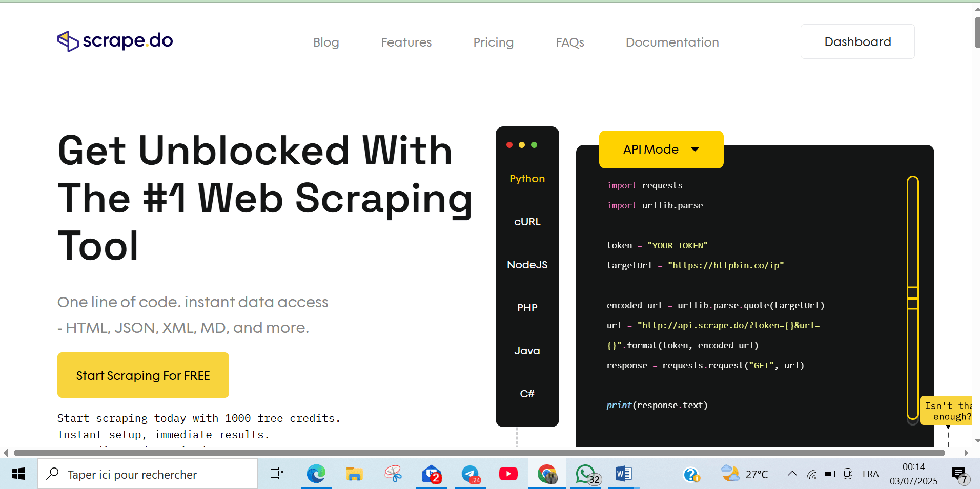Click the "One line of code. instant data access" text

[193, 302]
